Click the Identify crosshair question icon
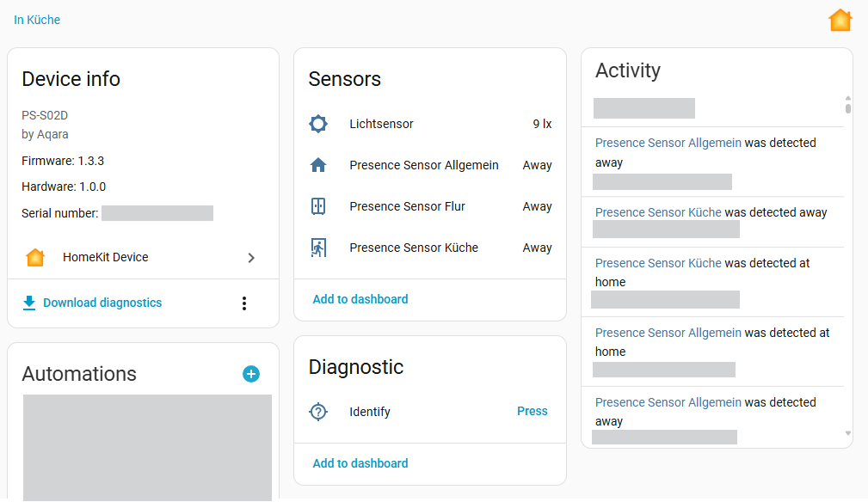The width and height of the screenshot is (868, 502). (x=318, y=412)
